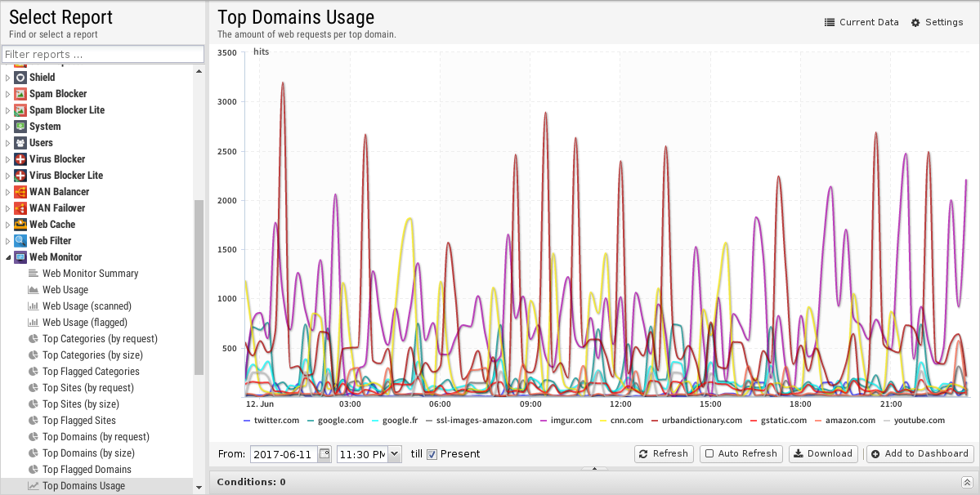The image size is (980, 495).
Task: Click the Web Cache icon
Action: 20,224
